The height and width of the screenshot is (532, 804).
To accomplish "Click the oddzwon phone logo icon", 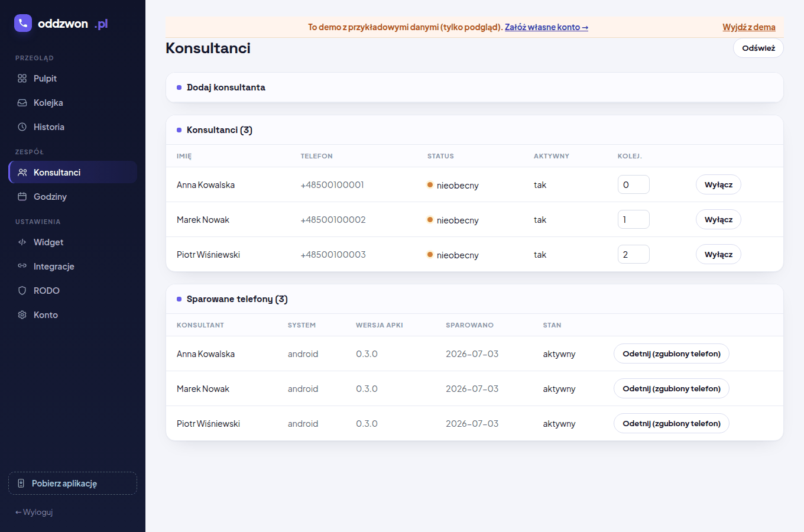I will tap(23, 23).
